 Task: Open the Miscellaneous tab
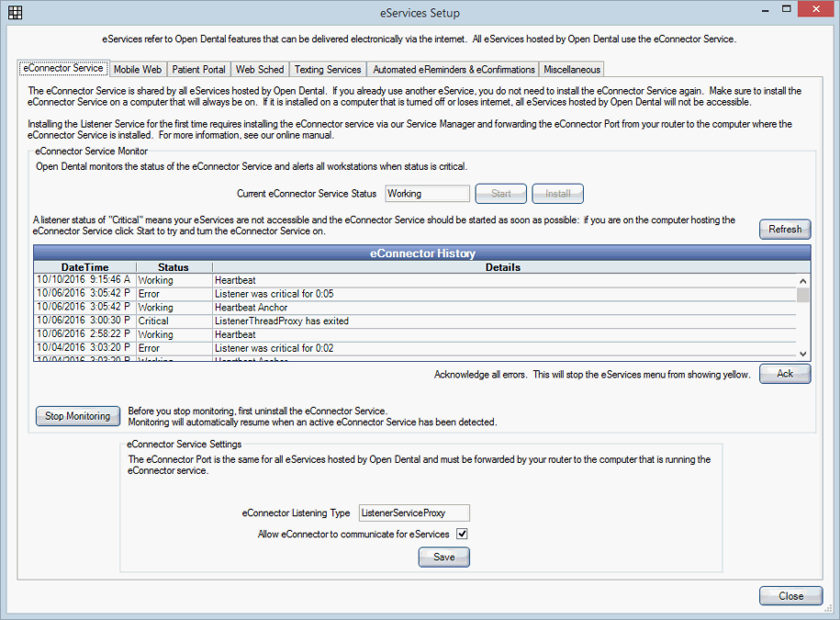tap(572, 70)
